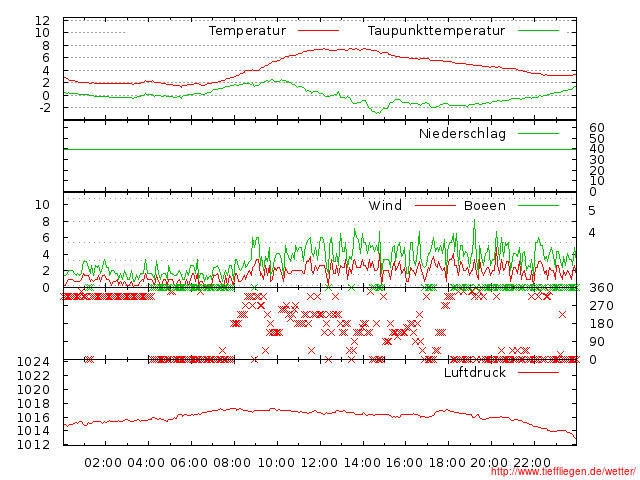Click the 1016 pressure axis value
The image size is (640, 480).
33,418
